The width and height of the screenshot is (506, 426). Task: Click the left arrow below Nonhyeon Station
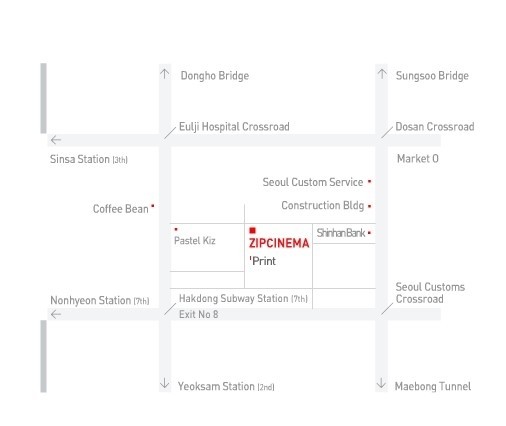[56, 314]
